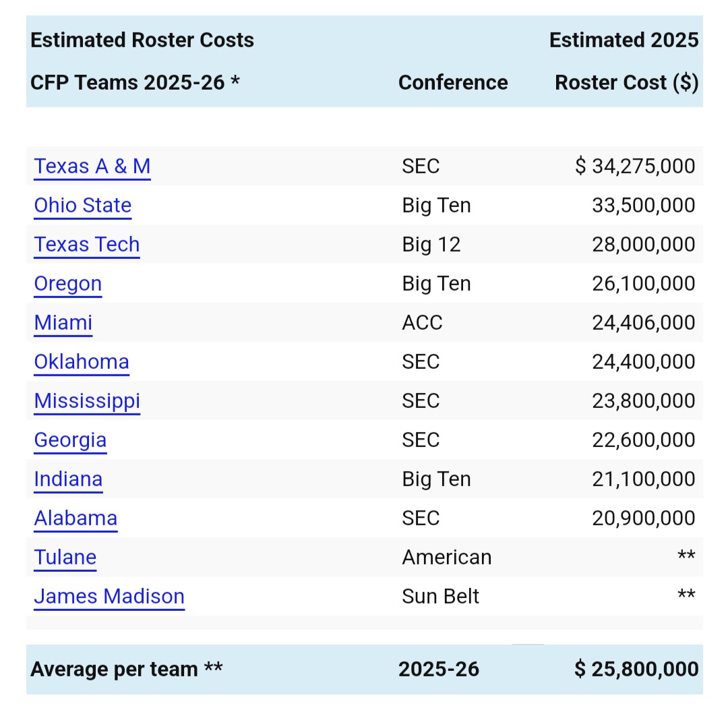Follow the Oregon team link

[x=68, y=284]
